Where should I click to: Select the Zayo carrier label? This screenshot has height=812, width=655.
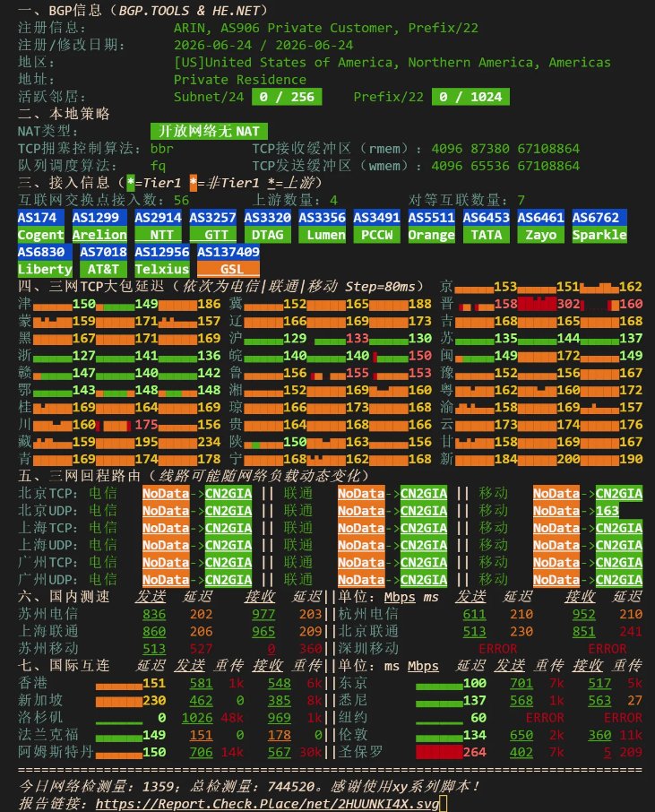point(540,235)
